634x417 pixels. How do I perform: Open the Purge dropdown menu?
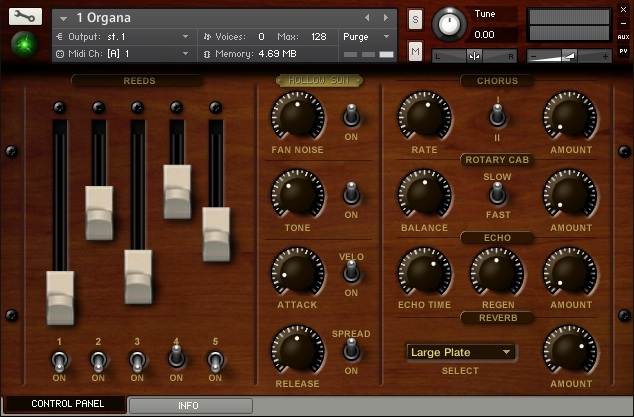coord(367,37)
